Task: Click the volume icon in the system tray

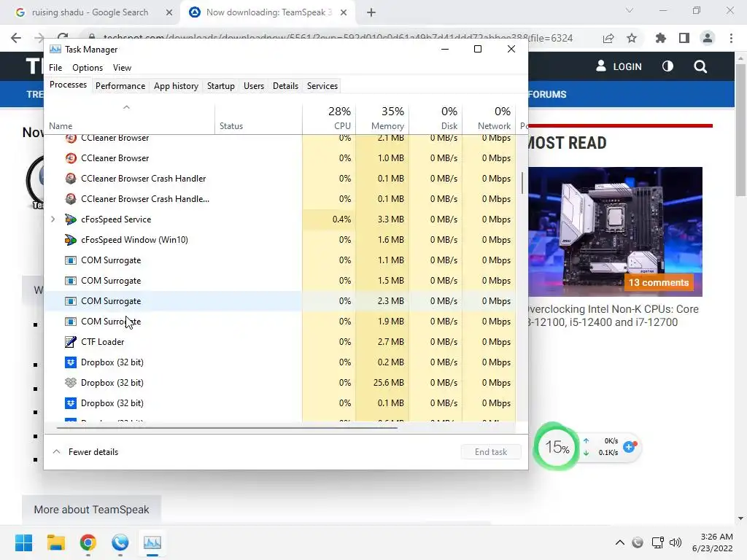Action: click(x=675, y=542)
